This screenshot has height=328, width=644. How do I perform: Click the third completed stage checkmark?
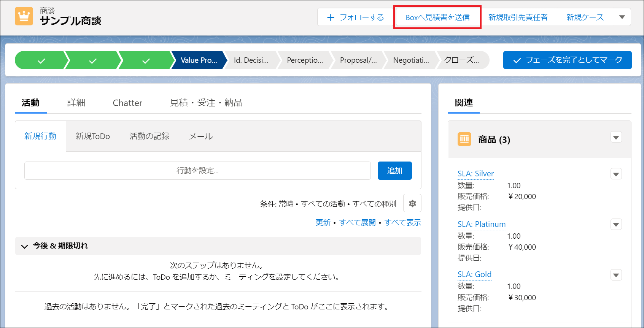coord(146,60)
